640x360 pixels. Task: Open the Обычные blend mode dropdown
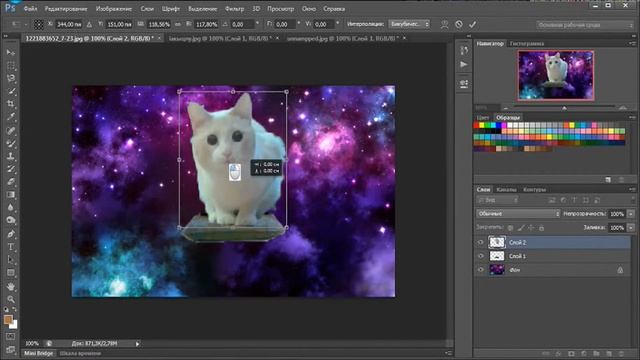coord(518,213)
